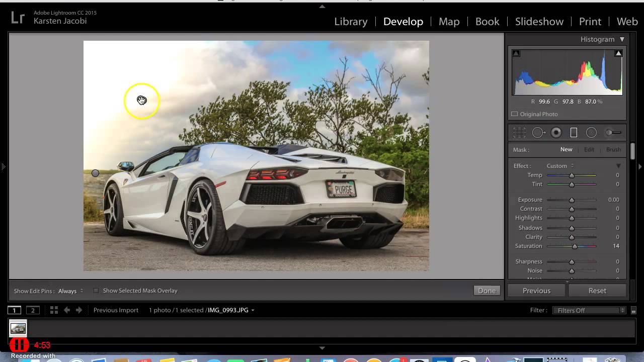Image resolution: width=644 pixels, height=362 pixels.
Task: Switch to the Library module
Action: [x=351, y=22]
